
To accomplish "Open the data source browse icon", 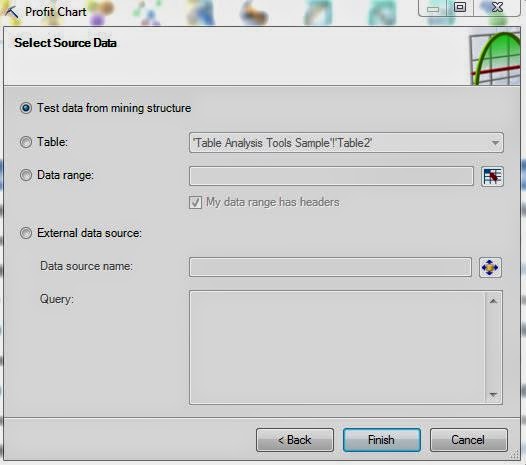I will pyautogui.click(x=490, y=267).
